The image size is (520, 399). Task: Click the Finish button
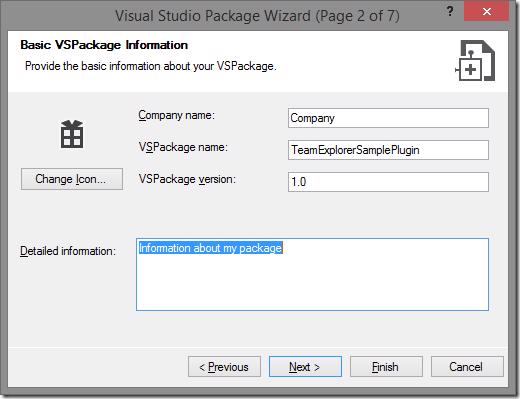[386, 367]
